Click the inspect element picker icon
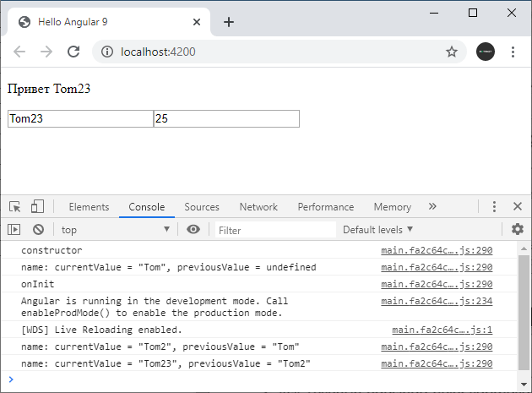 pos(15,206)
